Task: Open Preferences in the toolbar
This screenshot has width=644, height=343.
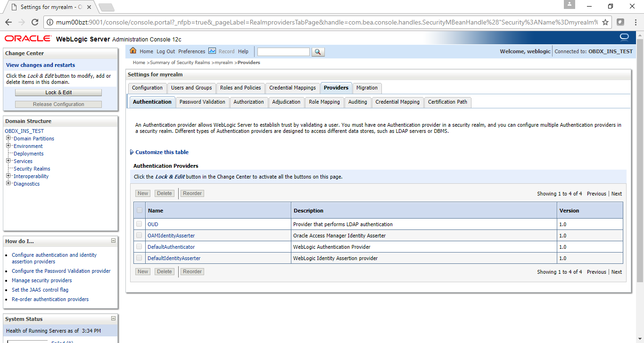Action: point(192,51)
